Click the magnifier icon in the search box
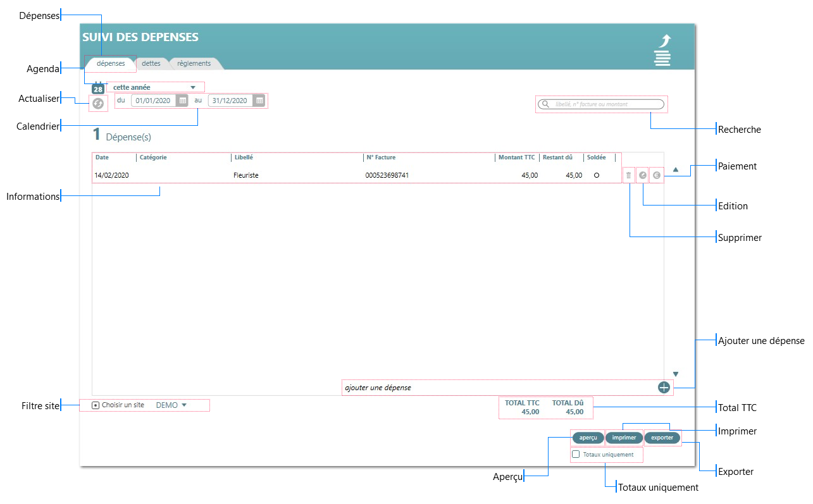Screen dimensions: 813x504 click(545, 104)
